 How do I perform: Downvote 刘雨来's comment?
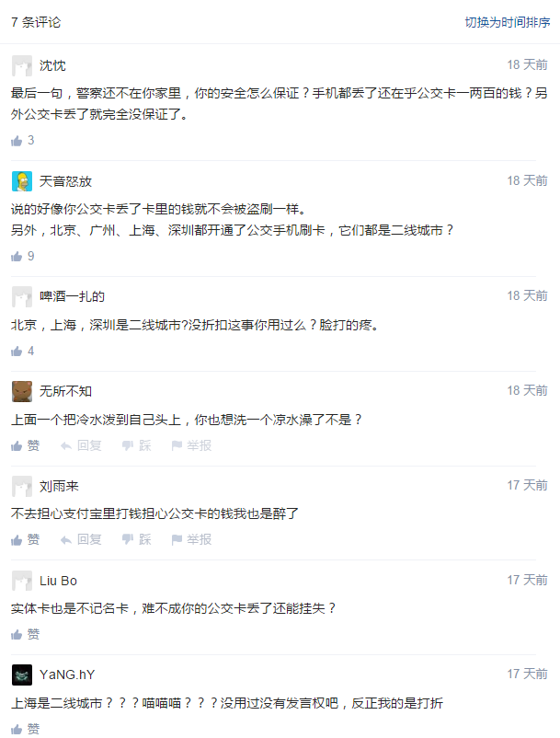tap(137, 540)
